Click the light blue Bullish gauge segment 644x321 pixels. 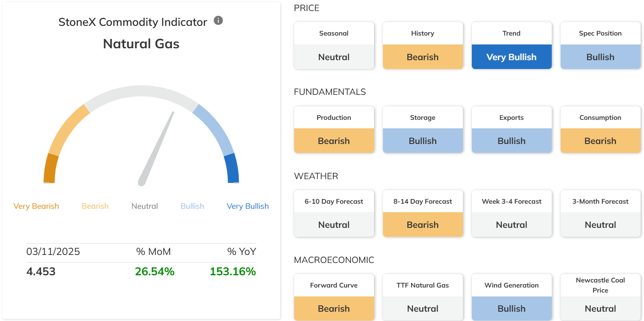click(216, 128)
